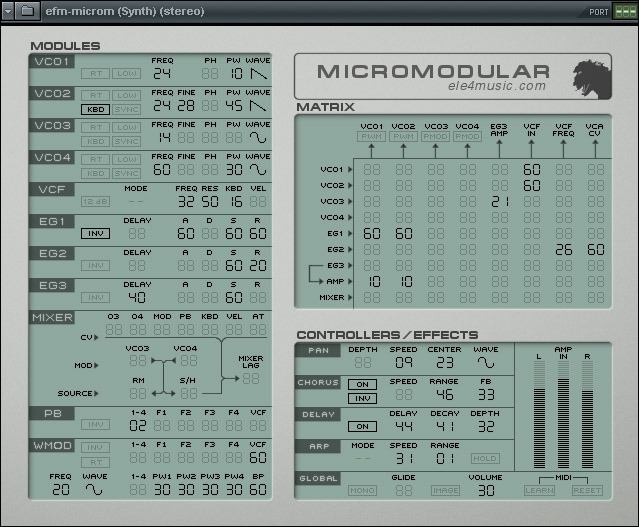Click the VCO1 FREQ value 24

162,74
